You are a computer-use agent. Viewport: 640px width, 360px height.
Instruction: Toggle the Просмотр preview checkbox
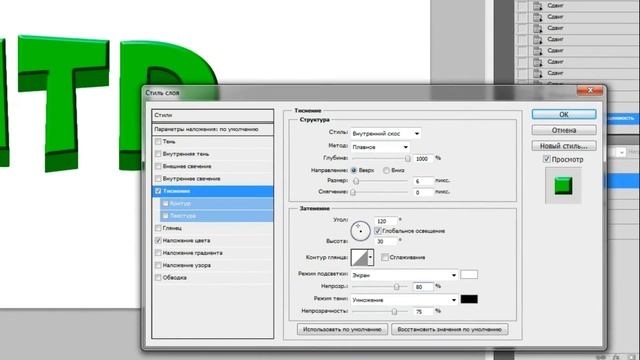[547, 159]
